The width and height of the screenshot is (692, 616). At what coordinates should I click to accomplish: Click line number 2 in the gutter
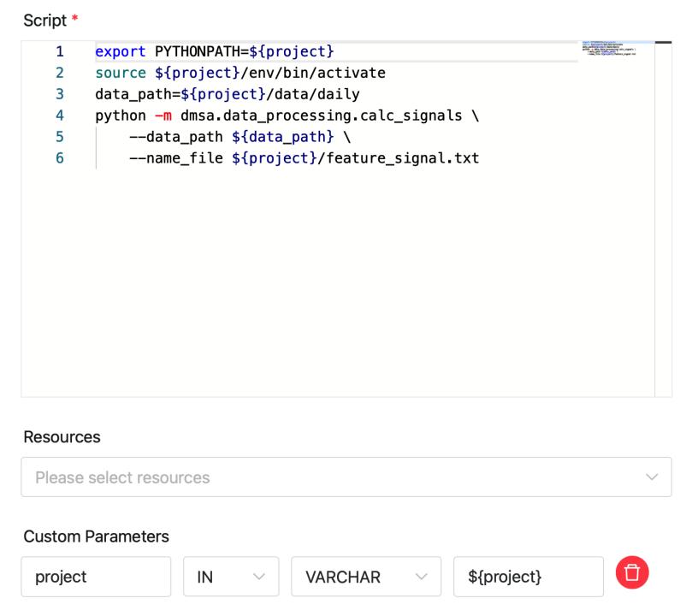point(60,73)
